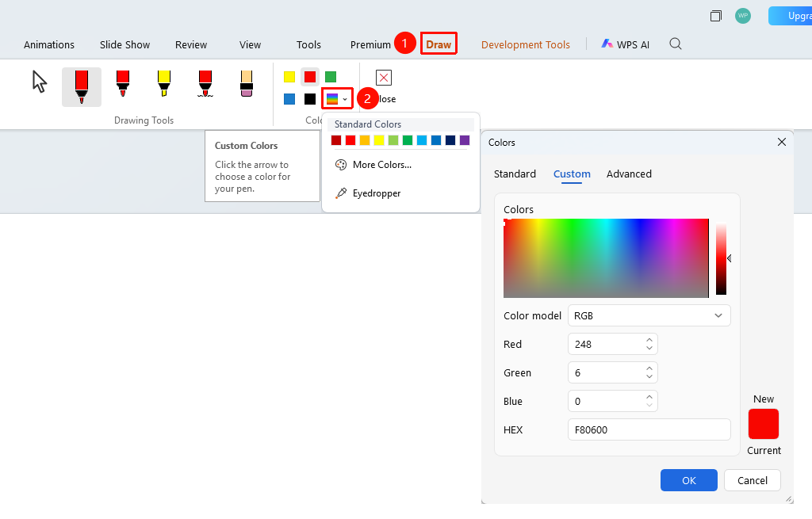Viewport: 812px width, 519px height.
Task: Open the search magnifier in the ribbon
Action: 676,44
